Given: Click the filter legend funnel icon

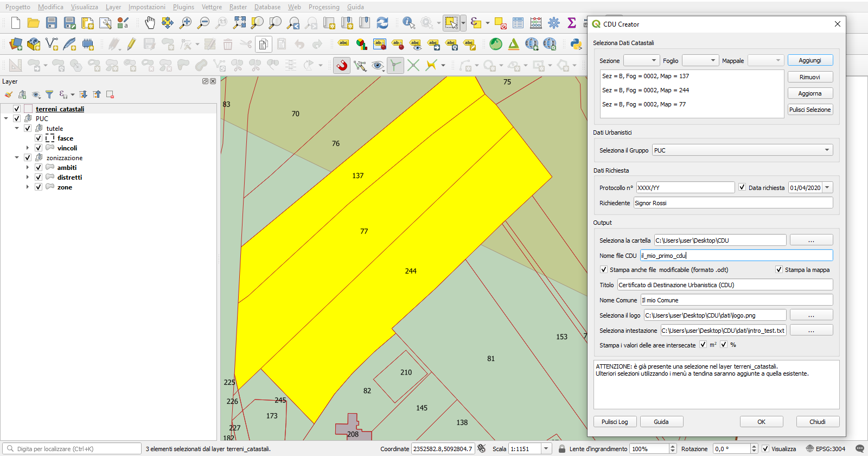Looking at the screenshot, I should coord(49,94).
